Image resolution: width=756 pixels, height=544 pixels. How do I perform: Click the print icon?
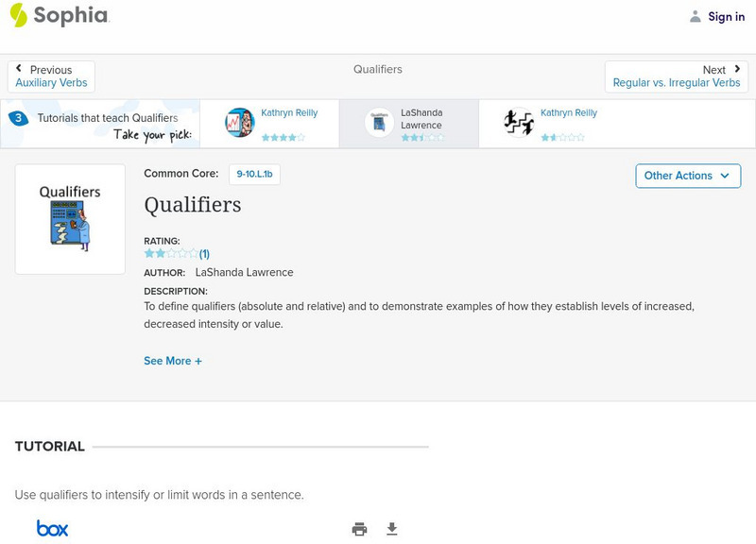coord(359,529)
